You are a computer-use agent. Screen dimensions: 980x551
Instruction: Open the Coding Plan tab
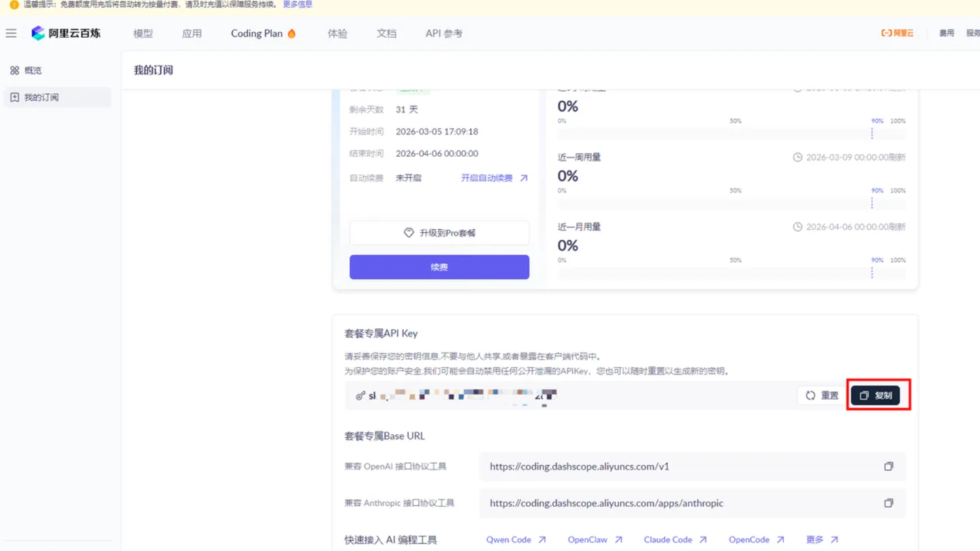[x=264, y=34]
